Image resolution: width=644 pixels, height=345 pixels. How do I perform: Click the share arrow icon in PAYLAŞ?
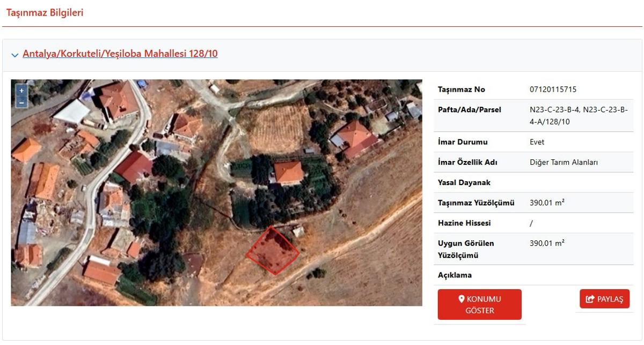point(590,299)
